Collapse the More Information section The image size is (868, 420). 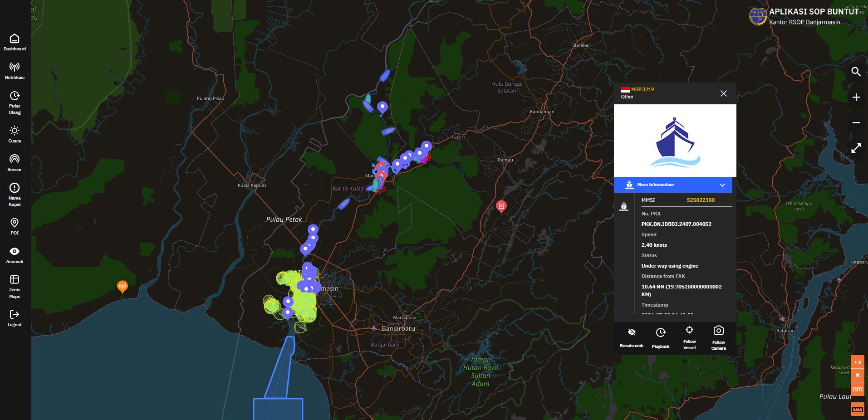pyautogui.click(x=673, y=185)
